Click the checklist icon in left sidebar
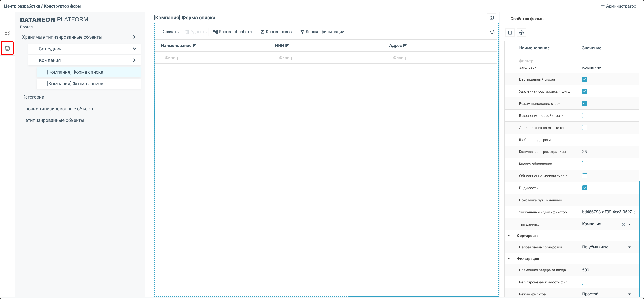This screenshot has height=299, width=644. [7, 33]
